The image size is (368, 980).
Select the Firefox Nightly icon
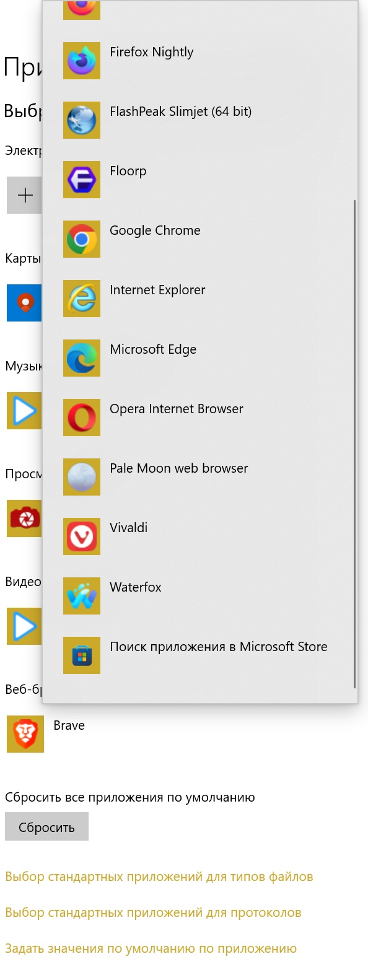pyautogui.click(x=82, y=61)
